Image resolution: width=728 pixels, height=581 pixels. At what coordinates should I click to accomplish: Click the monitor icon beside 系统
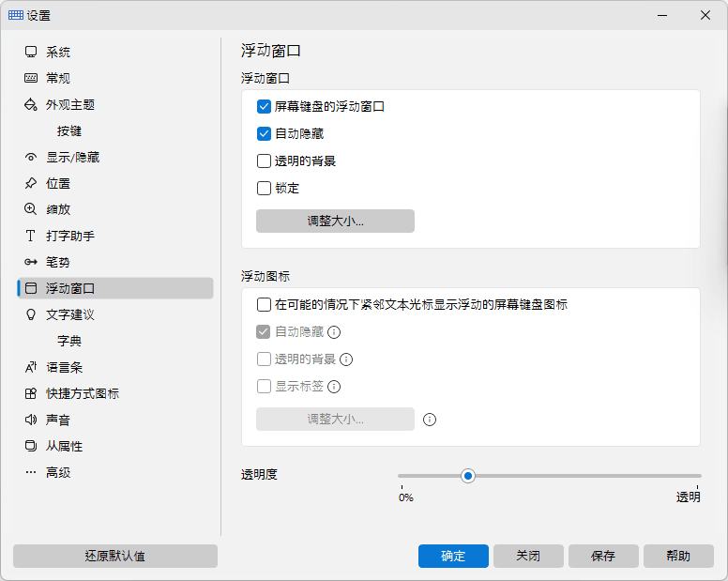point(31,52)
